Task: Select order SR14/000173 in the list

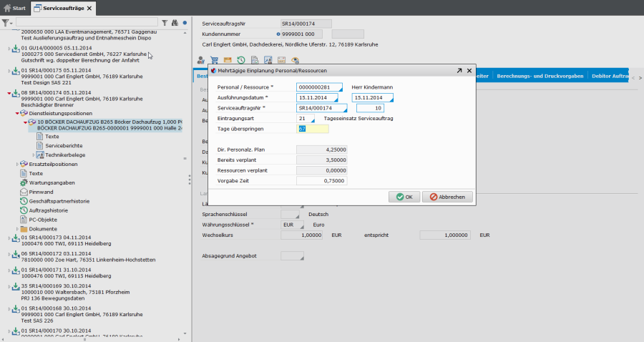Action: pyautogui.click(x=55, y=237)
